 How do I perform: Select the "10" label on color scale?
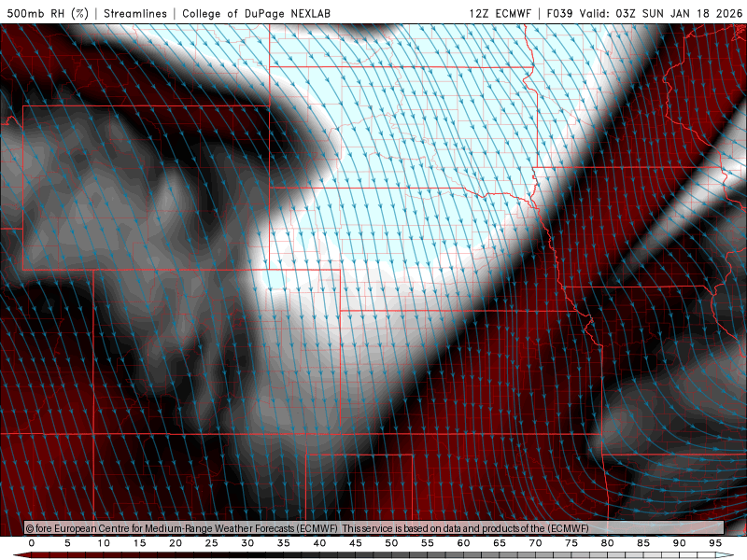(104, 543)
